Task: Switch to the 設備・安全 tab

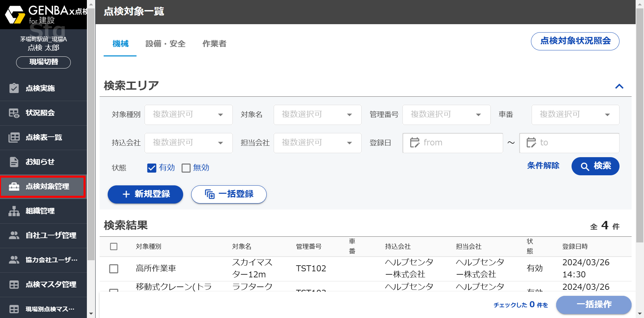Action: pos(166,44)
